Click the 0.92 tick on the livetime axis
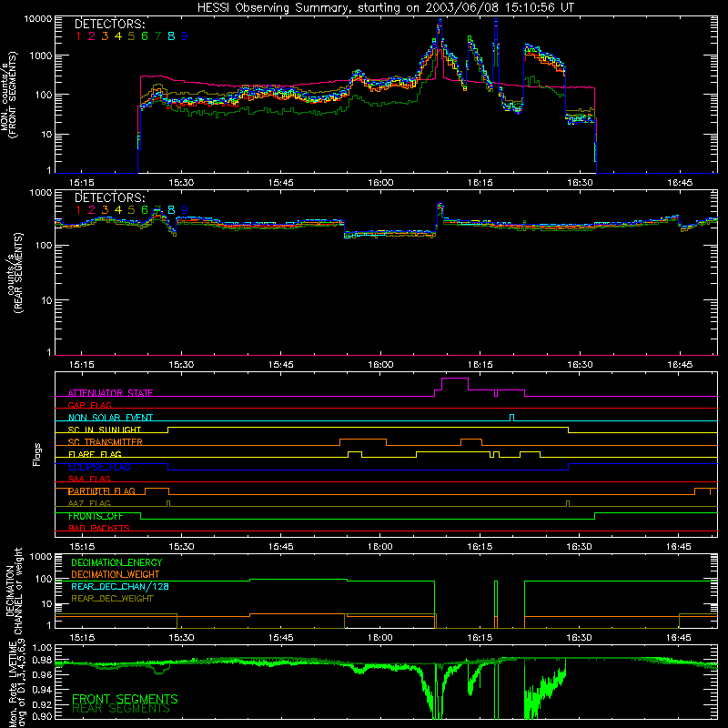The image size is (728, 728). pyautogui.click(x=43, y=704)
